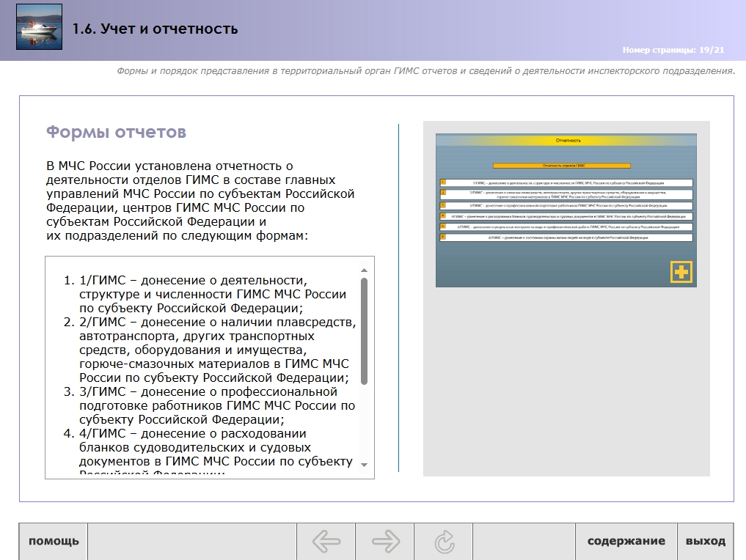Click row 6 in the Отчетность slide
This screenshot has height=560, width=746.
tap(566, 237)
